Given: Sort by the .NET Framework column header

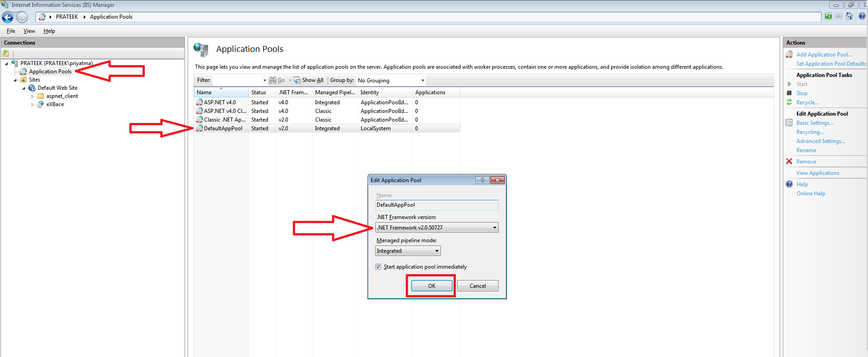Looking at the screenshot, I should click(x=294, y=92).
